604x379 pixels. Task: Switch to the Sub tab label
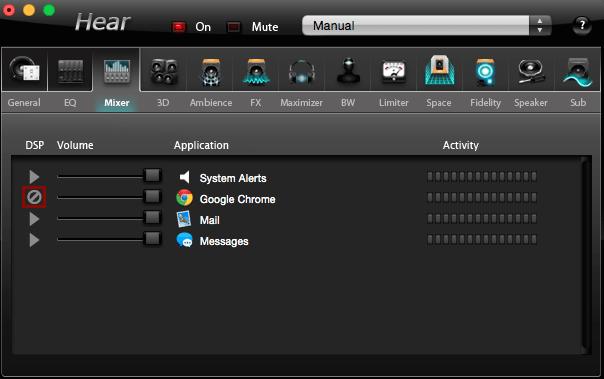tap(578, 102)
